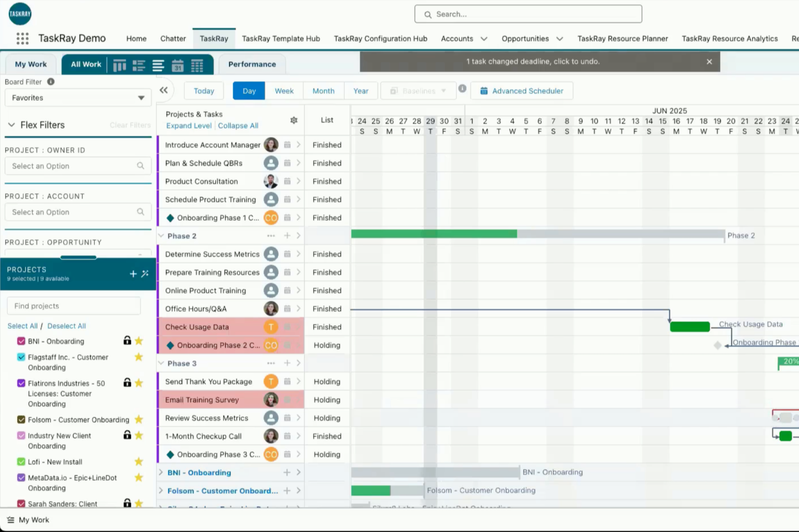This screenshot has height=532, width=799.
Task: Open settings gear in Projects & Tasks header
Action: click(x=294, y=120)
